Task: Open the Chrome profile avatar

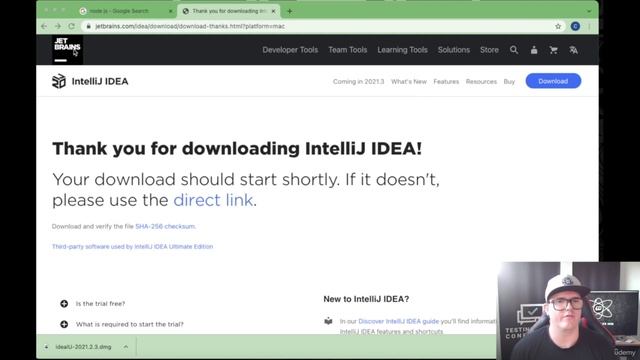Action: tap(576, 26)
